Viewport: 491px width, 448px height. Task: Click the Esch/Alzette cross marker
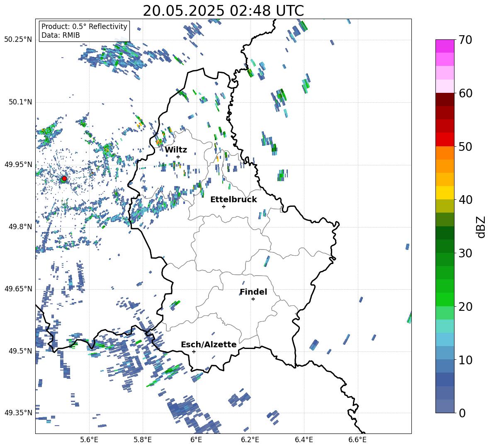tap(194, 351)
